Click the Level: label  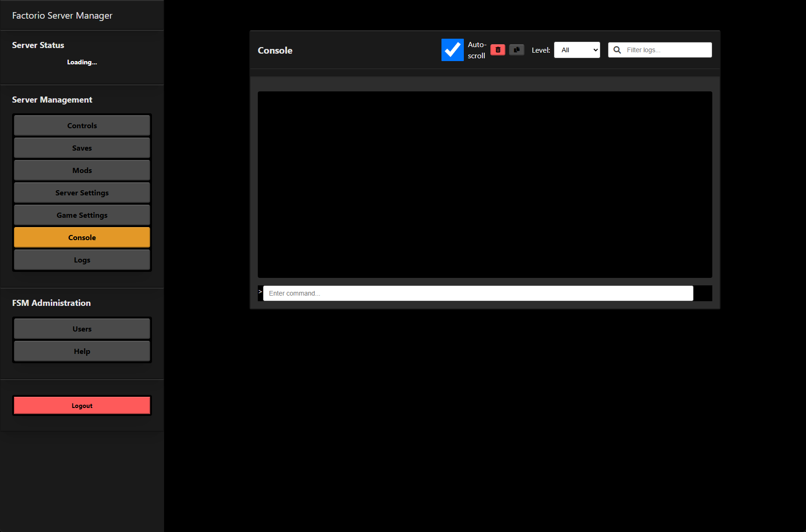[541, 50]
